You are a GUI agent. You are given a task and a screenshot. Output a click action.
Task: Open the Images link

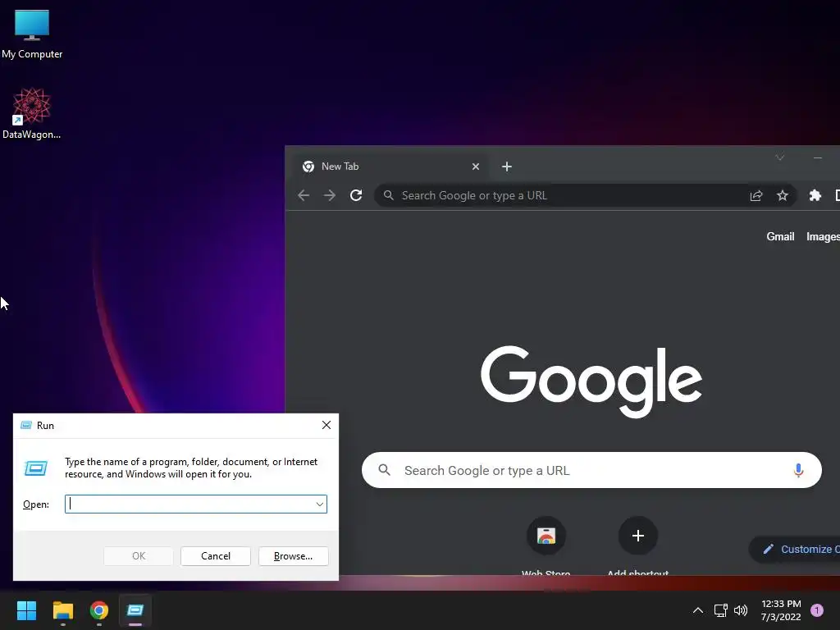pyautogui.click(x=823, y=236)
